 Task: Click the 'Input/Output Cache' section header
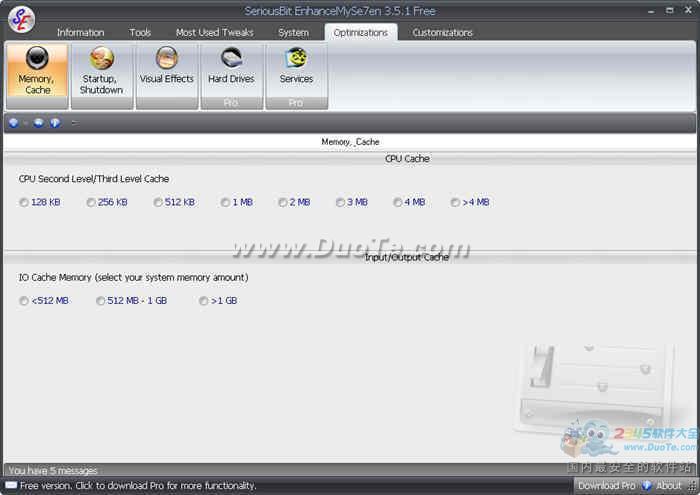(x=406, y=257)
